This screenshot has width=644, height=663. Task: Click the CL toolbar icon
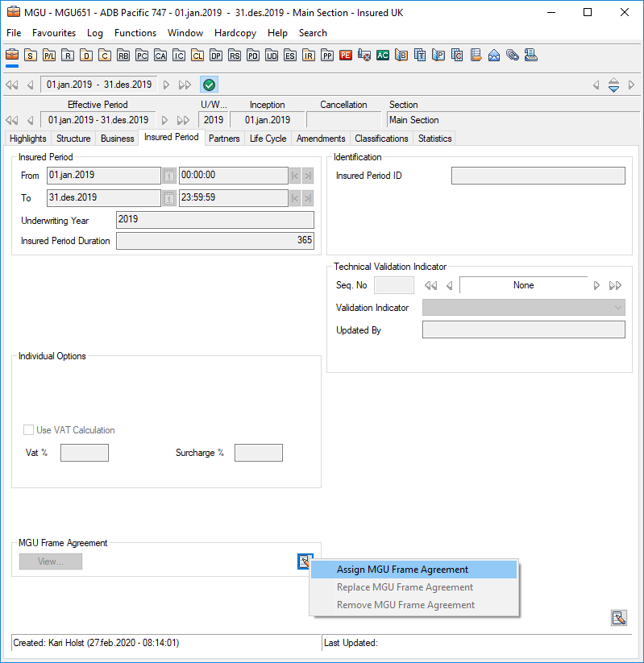tap(197, 56)
